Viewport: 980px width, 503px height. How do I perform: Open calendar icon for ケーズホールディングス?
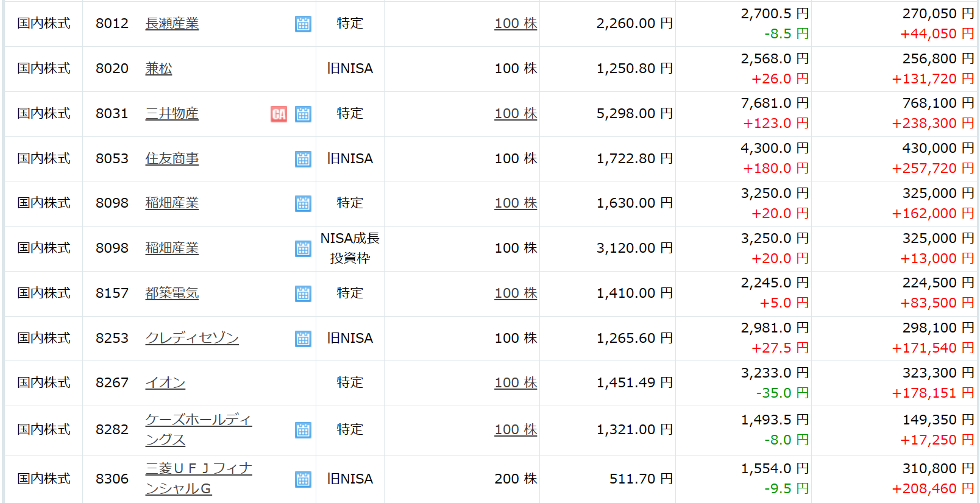coord(303,430)
